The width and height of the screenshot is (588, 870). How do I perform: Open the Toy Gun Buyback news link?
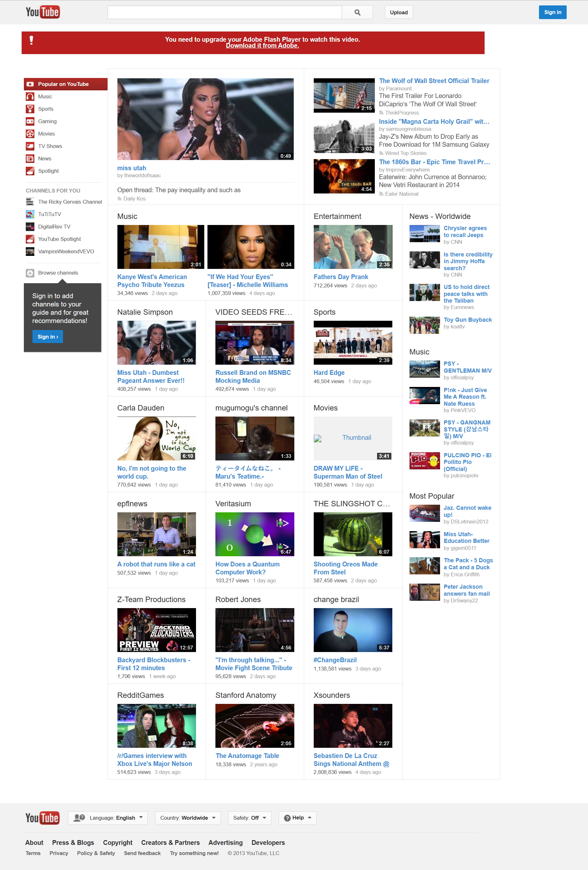tap(467, 320)
